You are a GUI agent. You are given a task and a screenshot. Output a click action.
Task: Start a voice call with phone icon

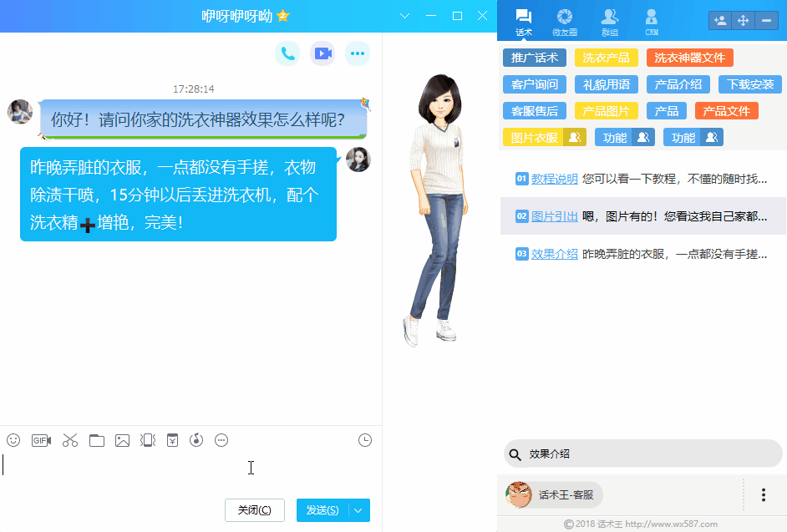pos(287,53)
